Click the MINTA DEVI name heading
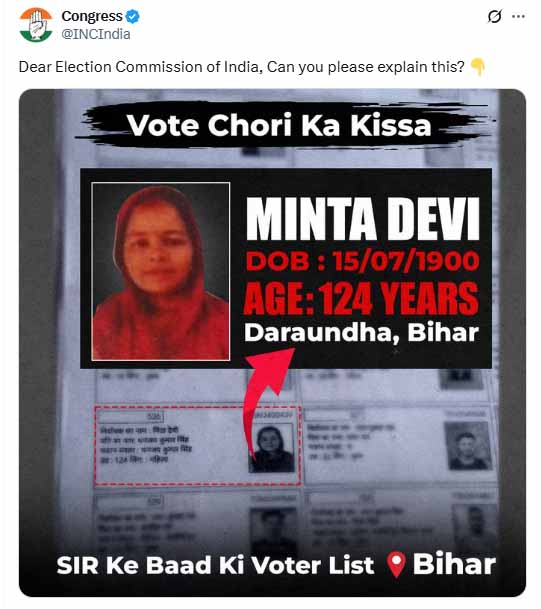The width and height of the screenshot is (541, 609). [x=363, y=219]
